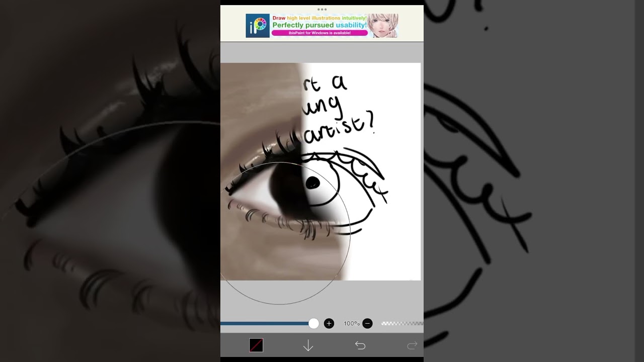Click the handwritten word 'artist?' on the canvas
Screen dimensions: 644x362
click(x=340, y=129)
